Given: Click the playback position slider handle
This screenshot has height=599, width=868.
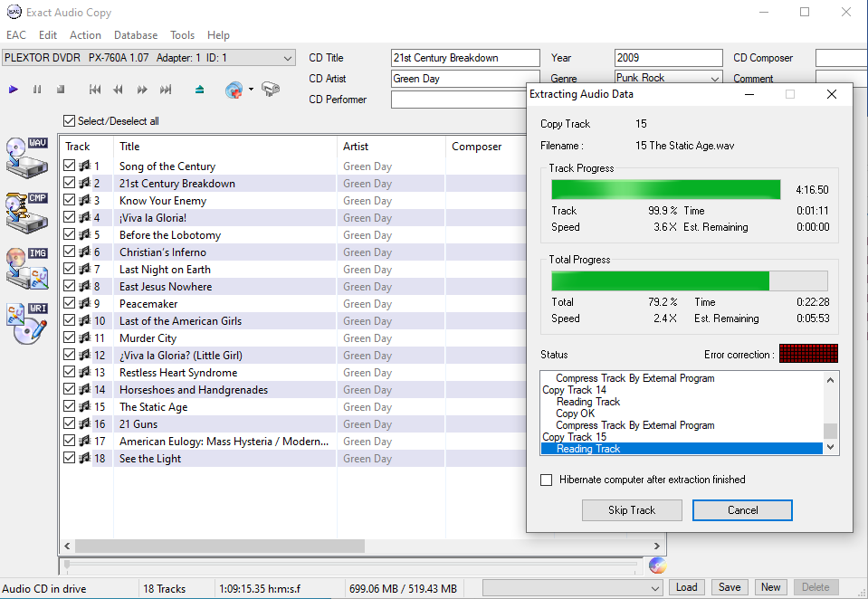Looking at the screenshot, I should tap(67, 564).
